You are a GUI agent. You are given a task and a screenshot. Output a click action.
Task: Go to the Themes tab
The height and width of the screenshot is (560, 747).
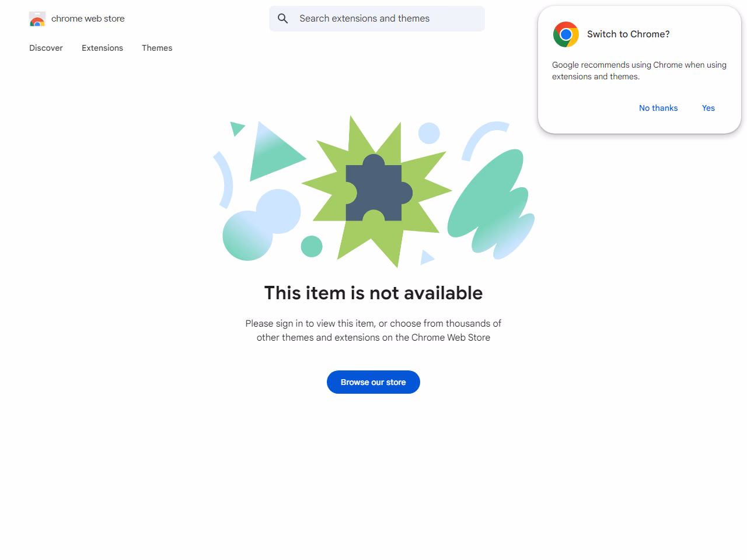tap(157, 48)
